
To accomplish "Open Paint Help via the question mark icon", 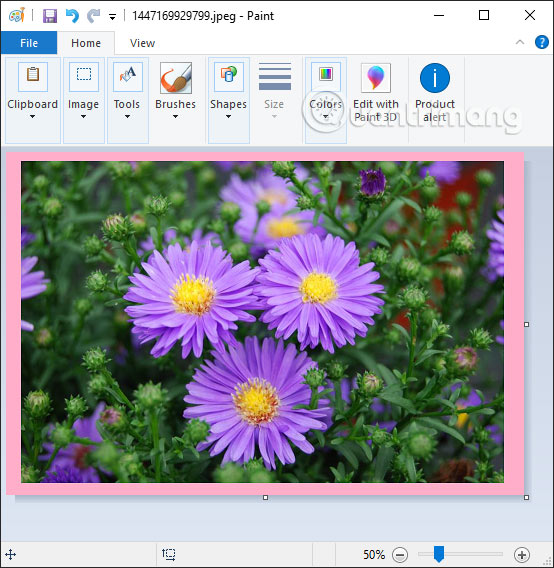I will (542, 42).
